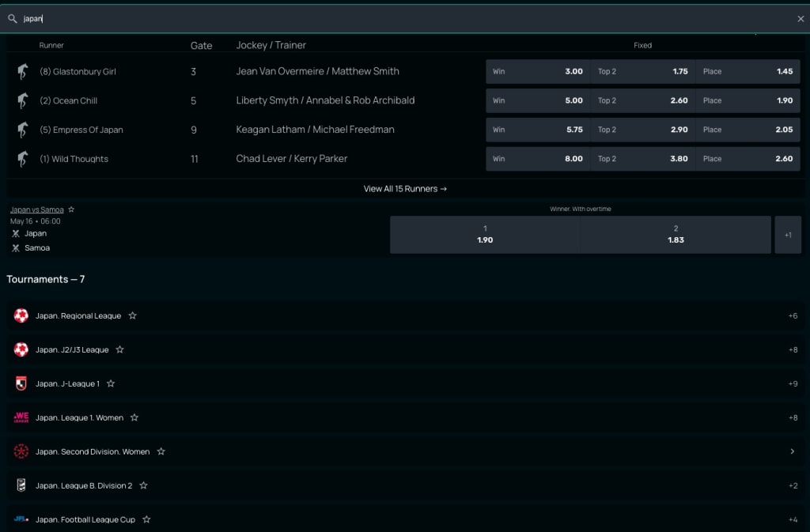
Task: Select the (5) Empress Of Japan runner name
Action: coord(81,130)
